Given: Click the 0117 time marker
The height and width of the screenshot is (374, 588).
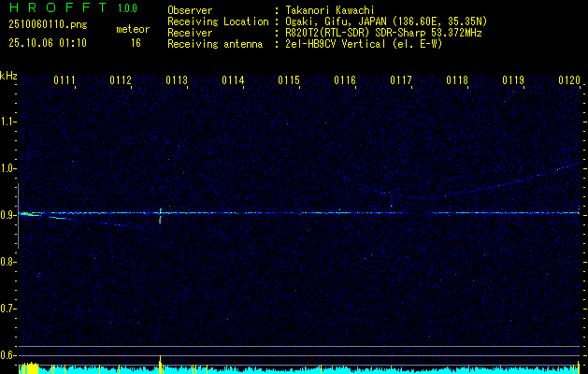Looking at the screenshot, I should [401, 79].
